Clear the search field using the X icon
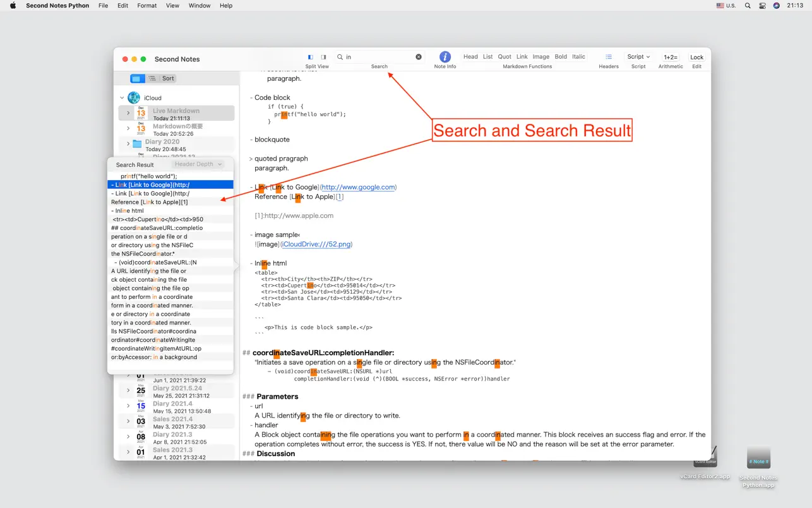 point(418,56)
